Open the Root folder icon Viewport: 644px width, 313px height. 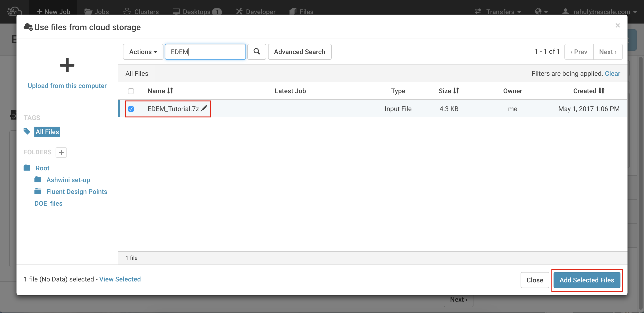(27, 168)
